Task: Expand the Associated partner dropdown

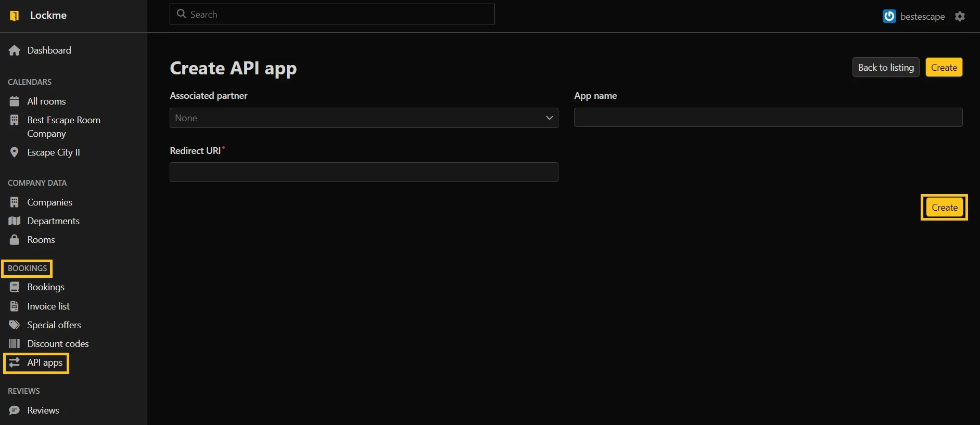Action: pyautogui.click(x=364, y=118)
